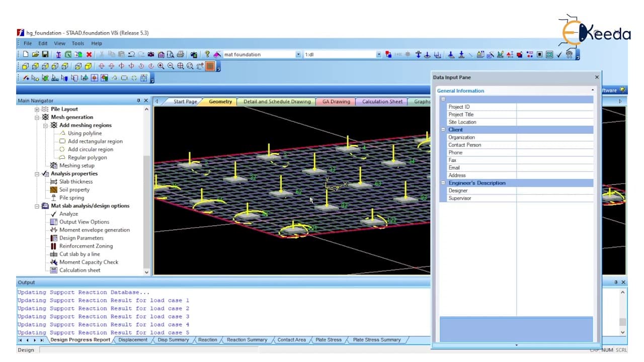Take a snapshot with the camera icon
The image size is (644, 362).
[x=151, y=54]
